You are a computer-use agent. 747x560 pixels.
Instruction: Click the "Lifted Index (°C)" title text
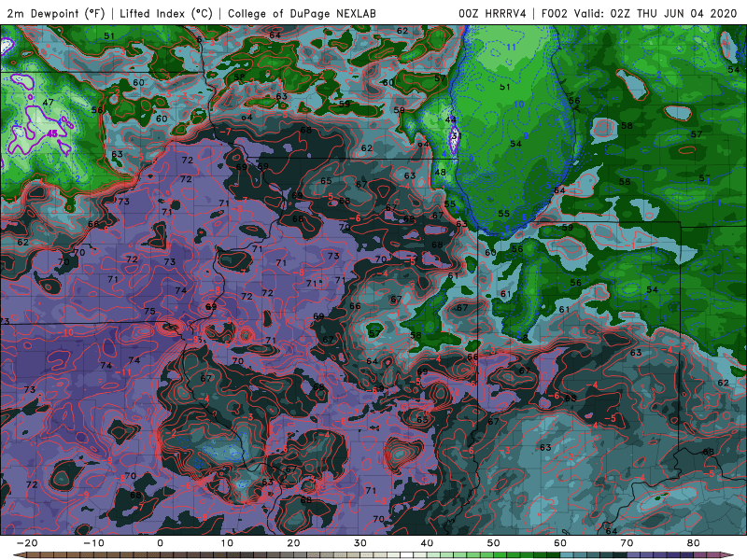[x=166, y=14]
